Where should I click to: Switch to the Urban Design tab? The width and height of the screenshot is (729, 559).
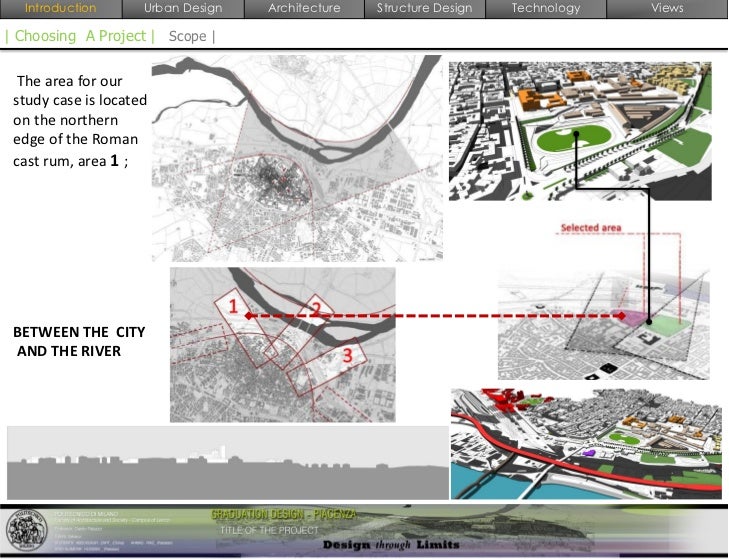click(182, 8)
